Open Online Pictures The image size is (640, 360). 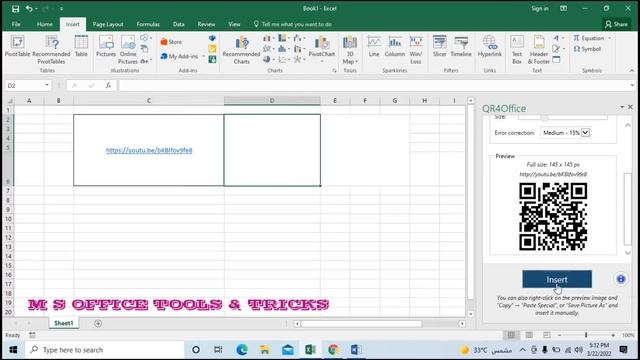coord(128,50)
